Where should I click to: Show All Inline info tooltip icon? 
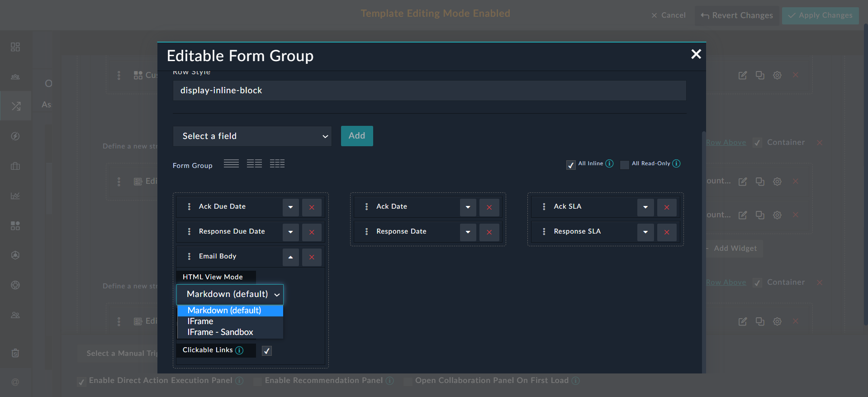609,163
